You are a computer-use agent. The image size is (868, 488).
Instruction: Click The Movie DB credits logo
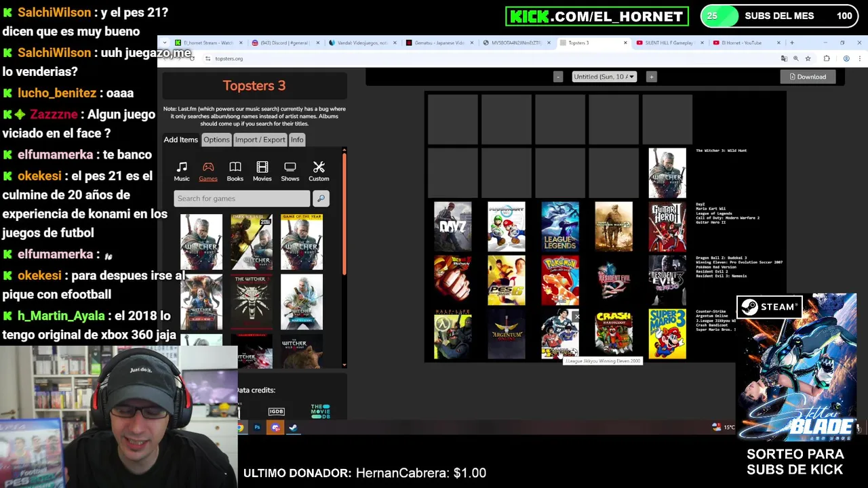320,411
